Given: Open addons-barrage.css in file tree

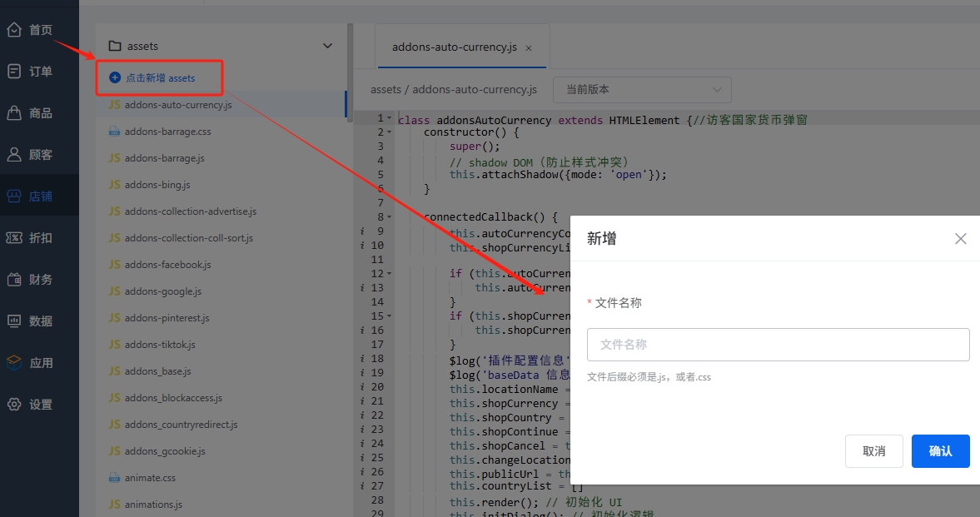Looking at the screenshot, I should pos(167,132).
